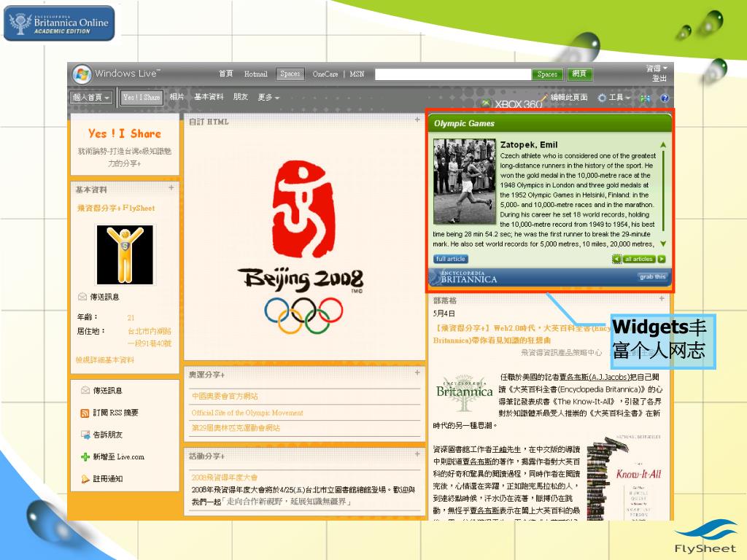Click the Britannica thistle logo in blog post
Viewport: 747px width, 560px height.
click(x=464, y=393)
